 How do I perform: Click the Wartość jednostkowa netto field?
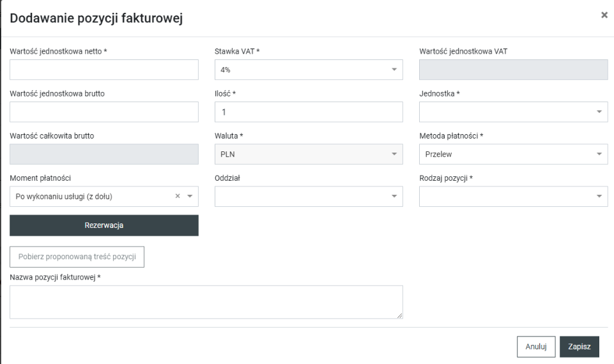click(x=104, y=70)
